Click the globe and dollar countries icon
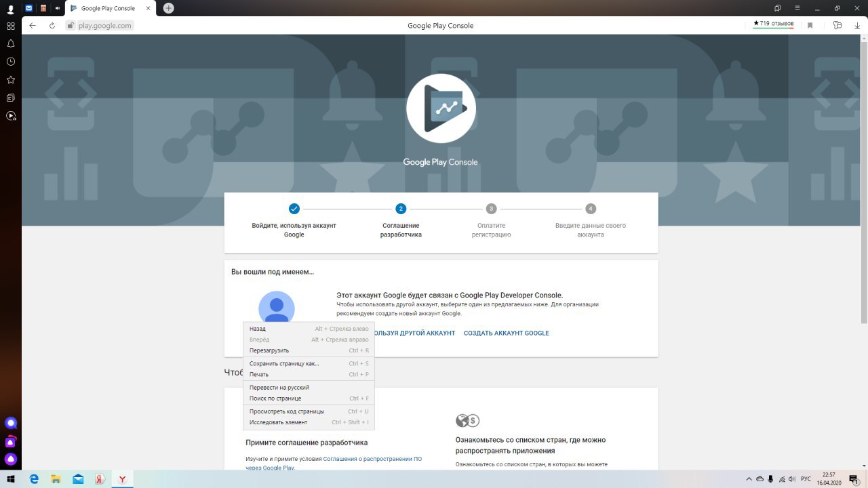Viewport: 868px width, 488px height. pos(467,420)
